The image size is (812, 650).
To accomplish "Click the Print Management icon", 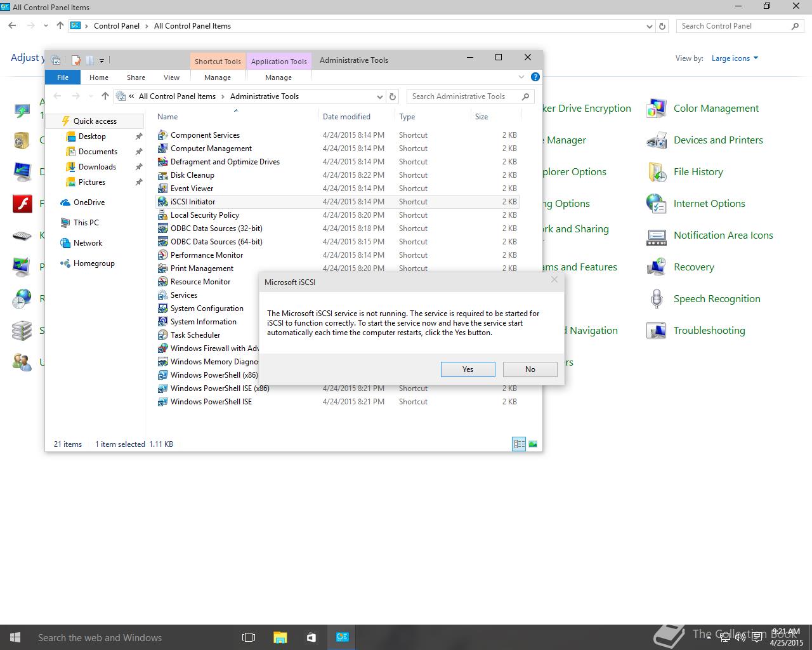I will (162, 269).
